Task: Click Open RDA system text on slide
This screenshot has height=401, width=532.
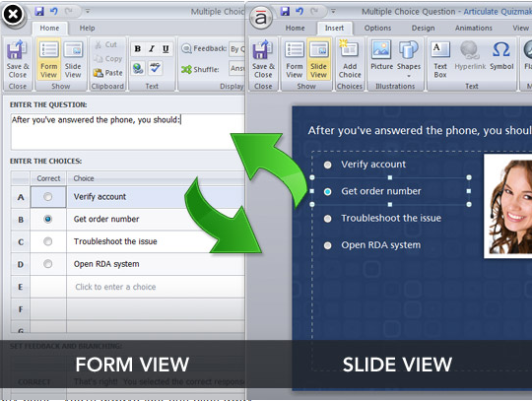Action: click(381, 245)
